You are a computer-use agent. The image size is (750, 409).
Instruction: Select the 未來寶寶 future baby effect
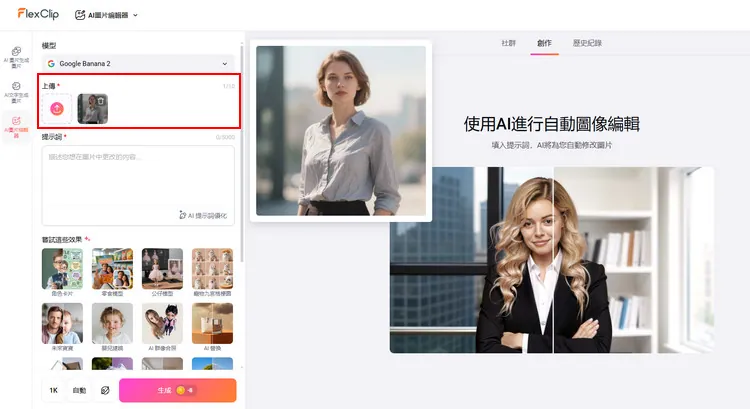pyautogui.click(x=62, y=325)
